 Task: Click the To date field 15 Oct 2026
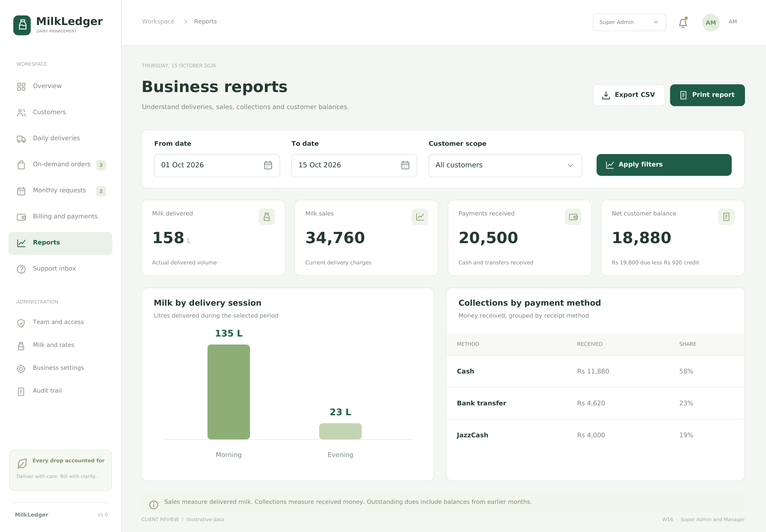click(x=354, y=165)
